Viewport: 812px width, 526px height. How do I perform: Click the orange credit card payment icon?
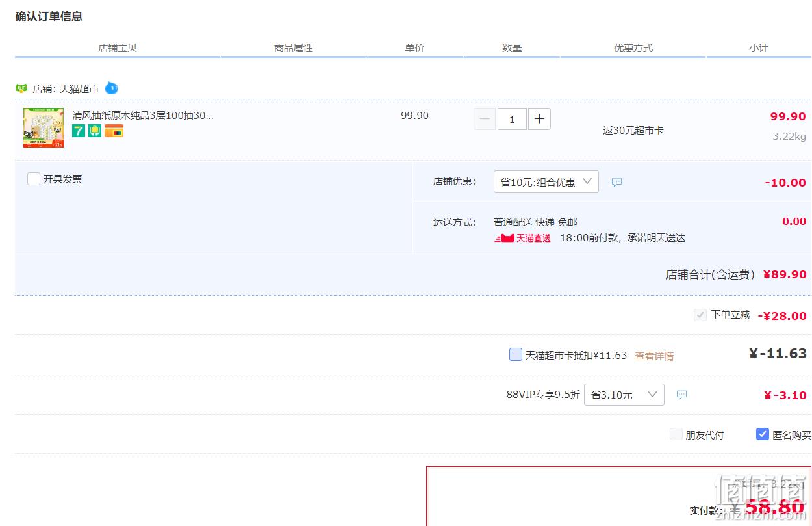(114, 131)
